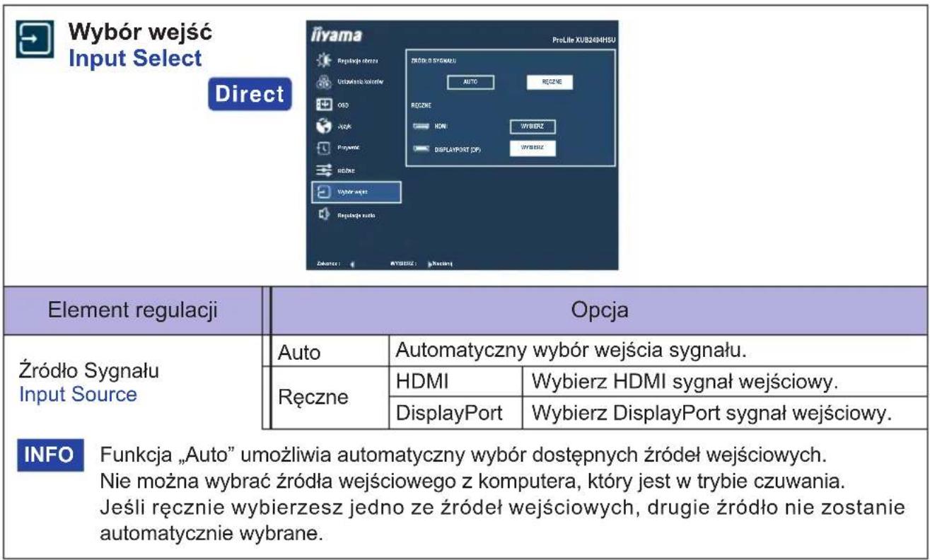930x560 pixels.
Task: Click 'Wybierz DisplayPort sygnał wejściowy.' text
Action: (x=708, y=413)
